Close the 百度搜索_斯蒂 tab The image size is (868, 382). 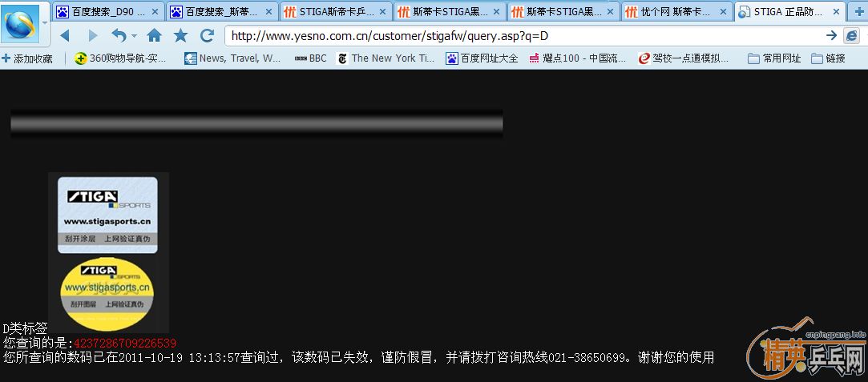[x=268, y=11]
